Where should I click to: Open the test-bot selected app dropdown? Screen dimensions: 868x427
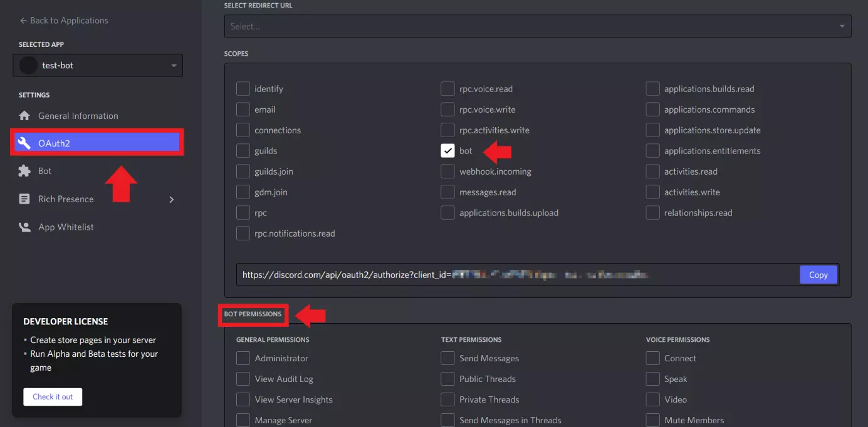pos(98,65)
